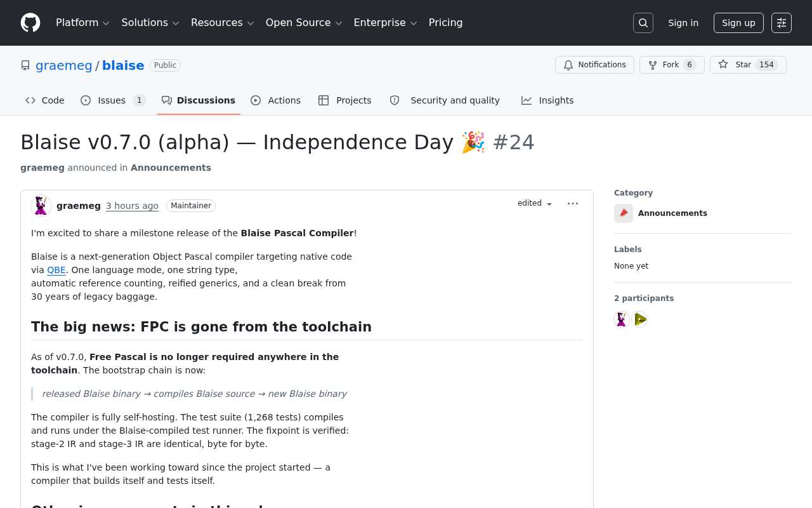Click the GitHub logo icon
This screenshot has height=508, width=812.
point(30,23)
